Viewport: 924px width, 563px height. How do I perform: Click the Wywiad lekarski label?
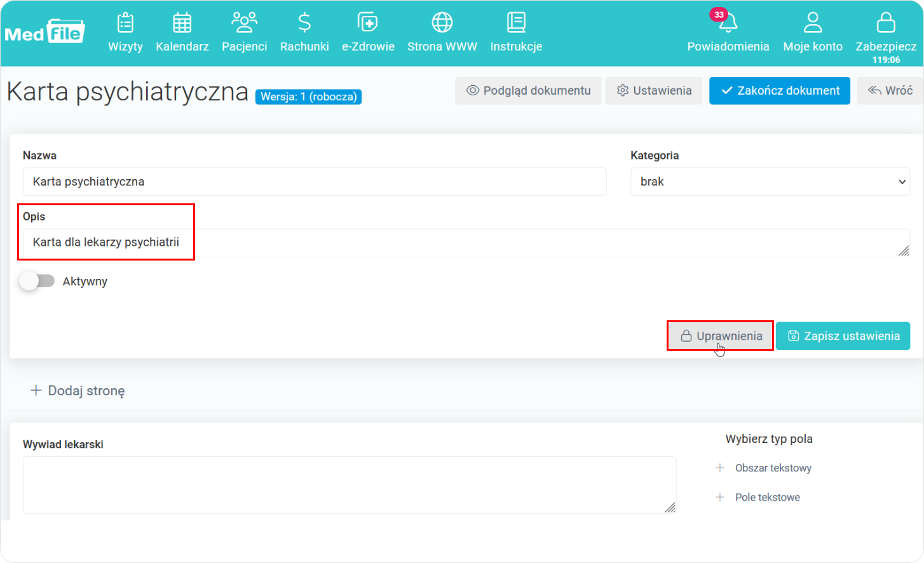[63, 444]
